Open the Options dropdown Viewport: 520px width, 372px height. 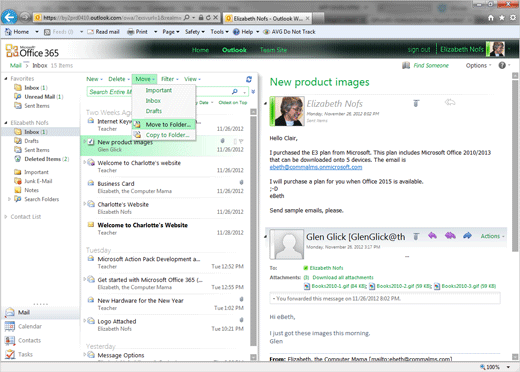[x=478, y=65]
